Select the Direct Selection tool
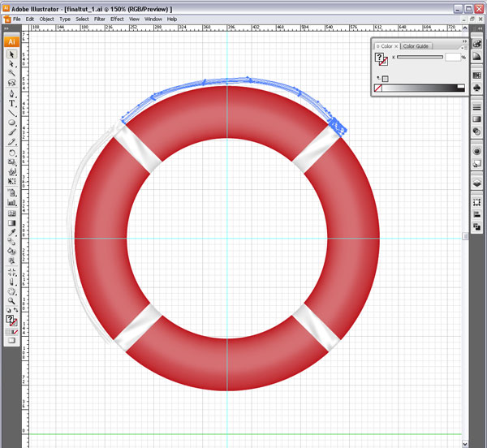This screenshot has height=448, width=487. point(11,64)
